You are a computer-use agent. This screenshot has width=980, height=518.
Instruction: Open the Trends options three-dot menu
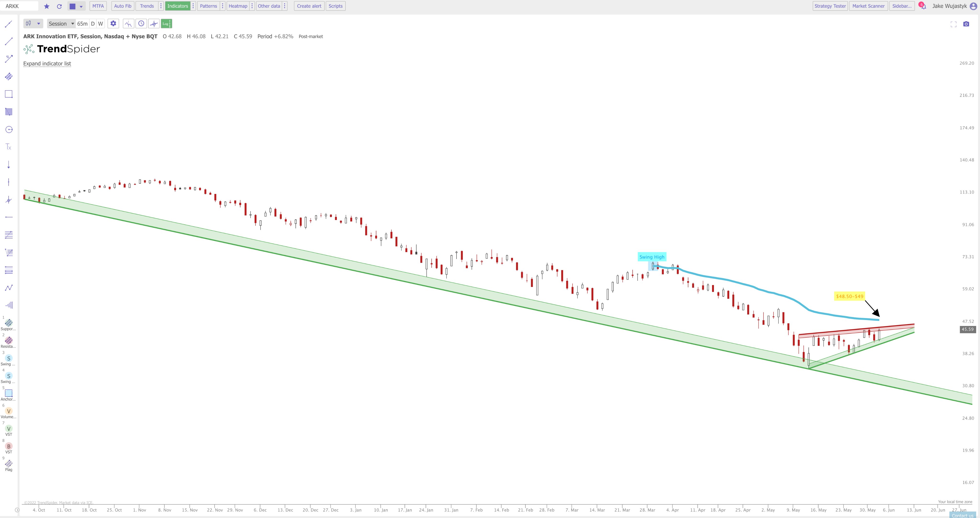click(x=161, y=6)
